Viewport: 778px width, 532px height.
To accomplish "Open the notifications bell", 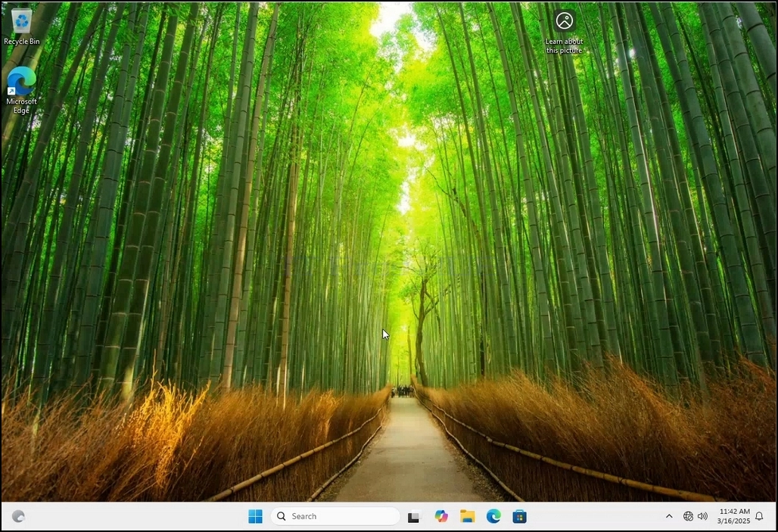I will tap(759, 516).
